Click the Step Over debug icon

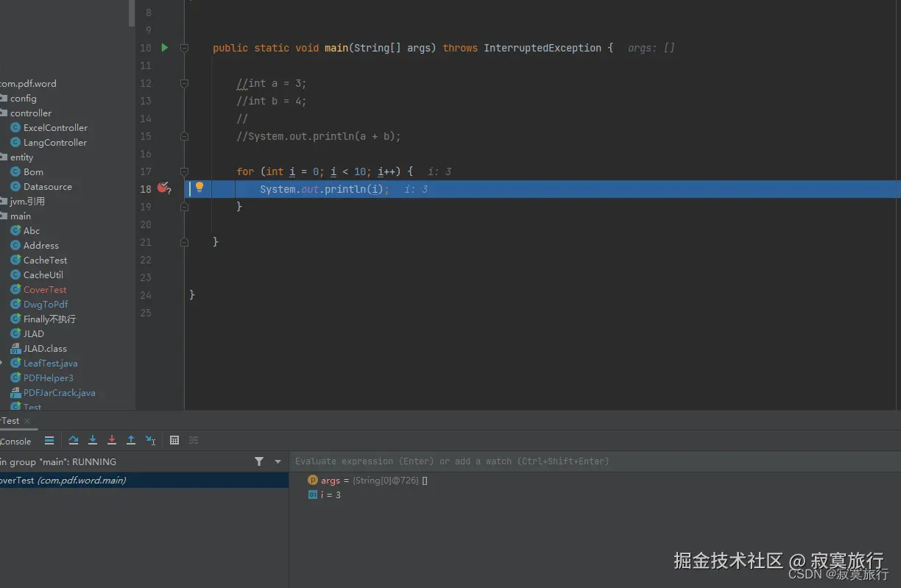74,440
